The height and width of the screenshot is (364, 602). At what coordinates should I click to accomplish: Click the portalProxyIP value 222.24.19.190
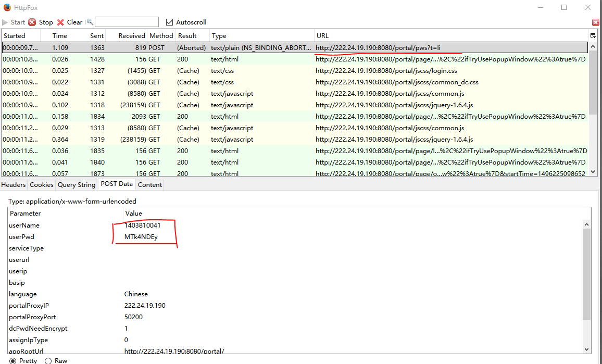pos(145,306)
